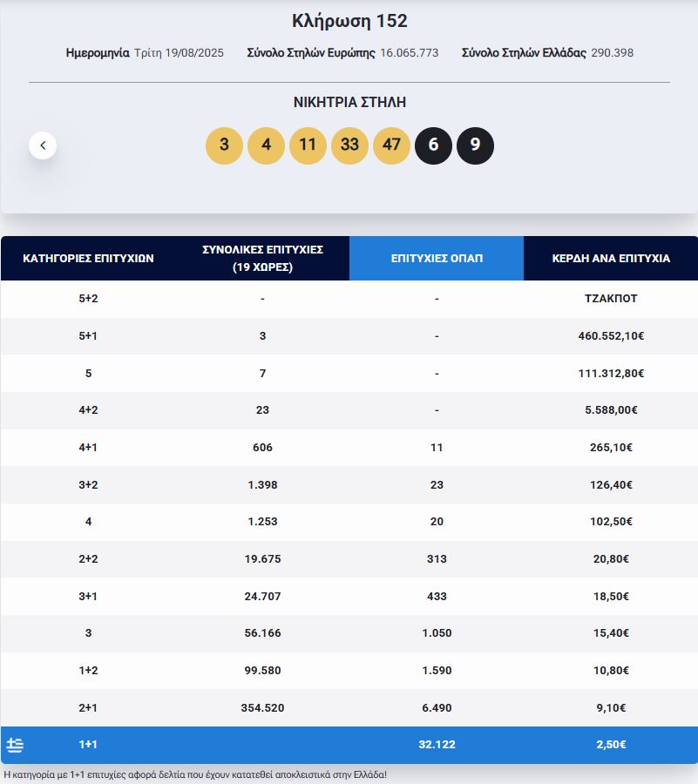Click the ΣΥΝΟΛΙΚΕΣ ΕΠΙΤΥΧΙΕΣ (19 ΧΩΡΕΣ) header
Viewport: 698px width, 784px height.
262,259
